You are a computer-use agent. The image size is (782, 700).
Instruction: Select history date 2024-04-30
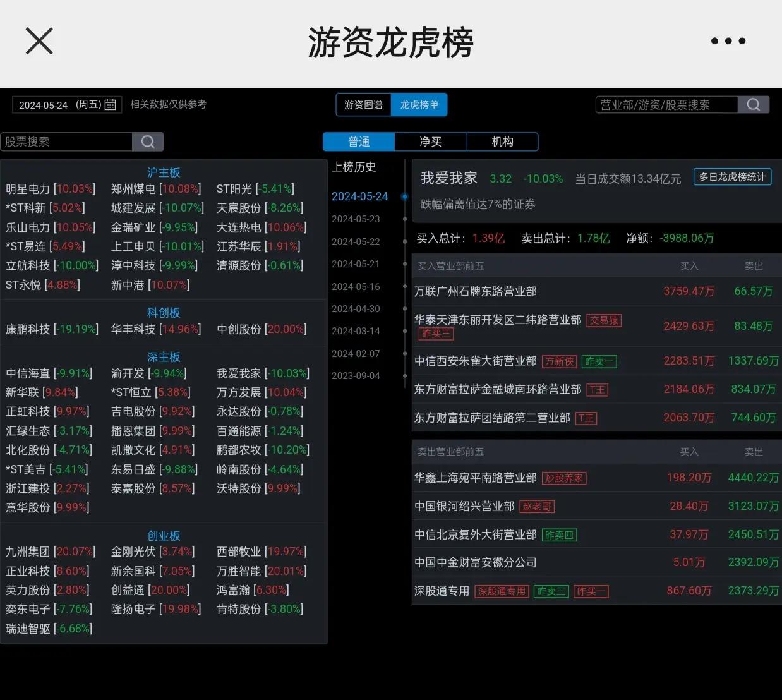click(356, 309)
